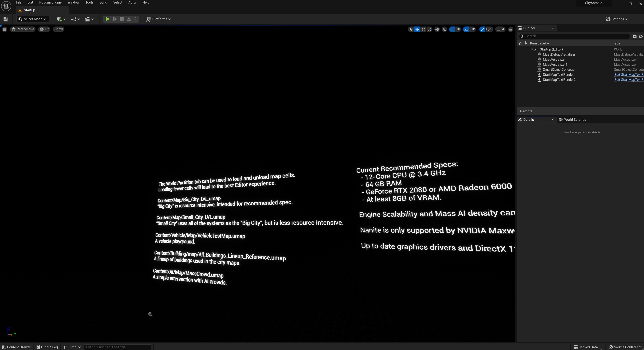This screenshot has width=644, height=350.
Task: Click the Enter Console Command field
Action: tap(117, 347)
